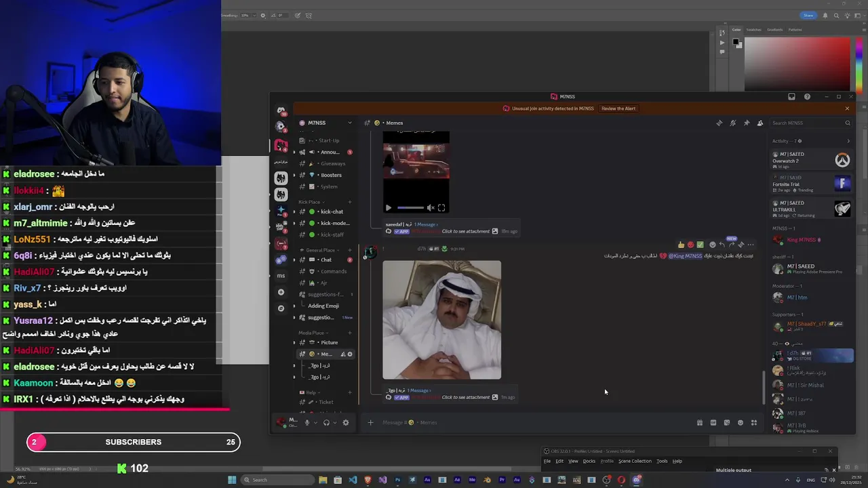Open Discord inbox icon in title bar
The height and width of the screenshot is (488, 868).
pos(791,97)
